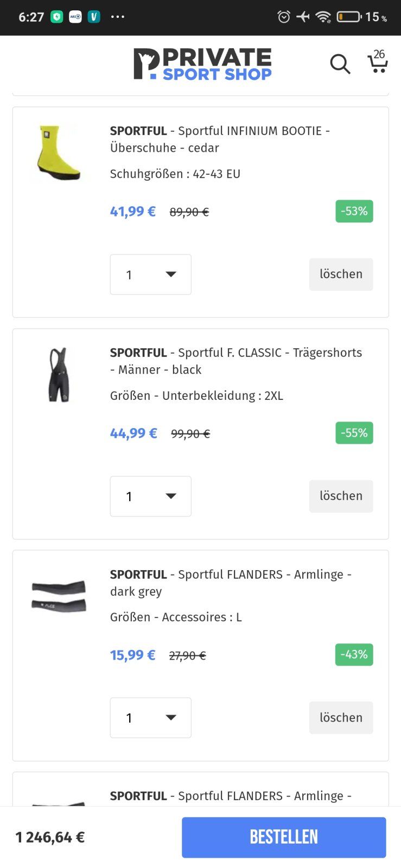Image resolution: width=401 pixels, height=868 pixels.
Task: View the yellow bootie product thumbnail
Action: pyautogui.click(x=59, y=153)
